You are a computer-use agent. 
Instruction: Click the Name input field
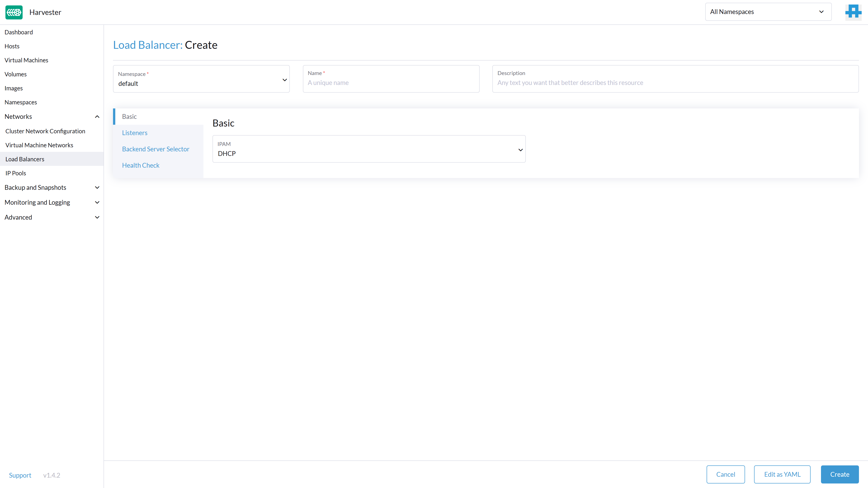(391, 83)
